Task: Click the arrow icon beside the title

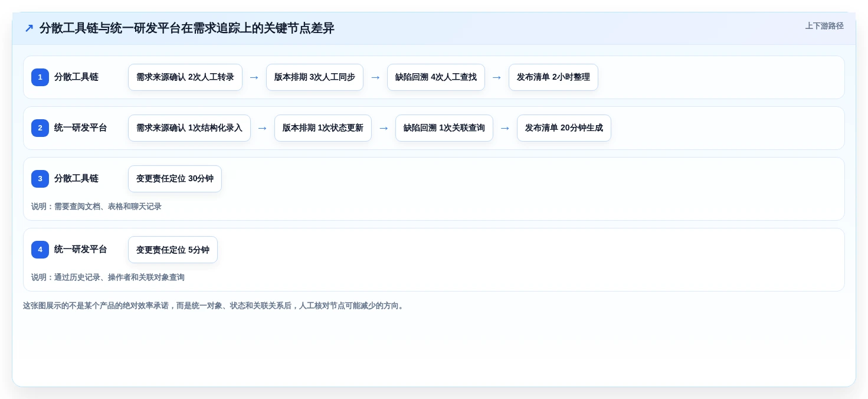Action: [x=29, y=28]
